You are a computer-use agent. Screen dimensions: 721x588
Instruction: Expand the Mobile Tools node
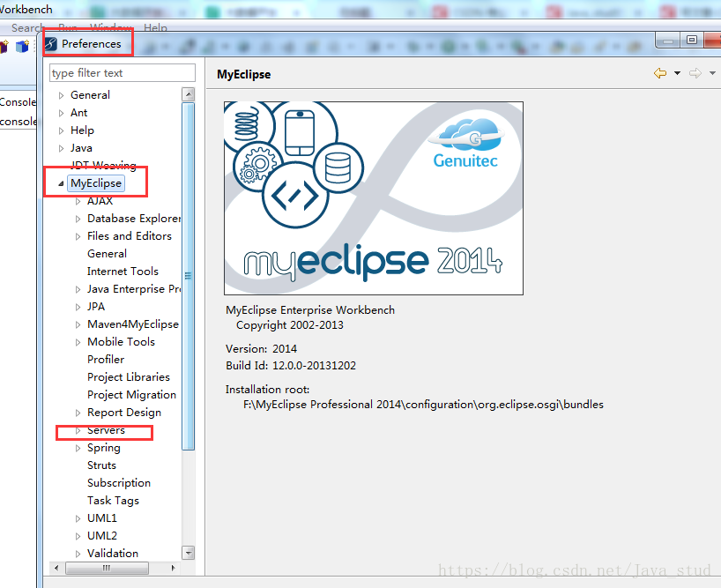pyautogui.click(x=78, y=342)
